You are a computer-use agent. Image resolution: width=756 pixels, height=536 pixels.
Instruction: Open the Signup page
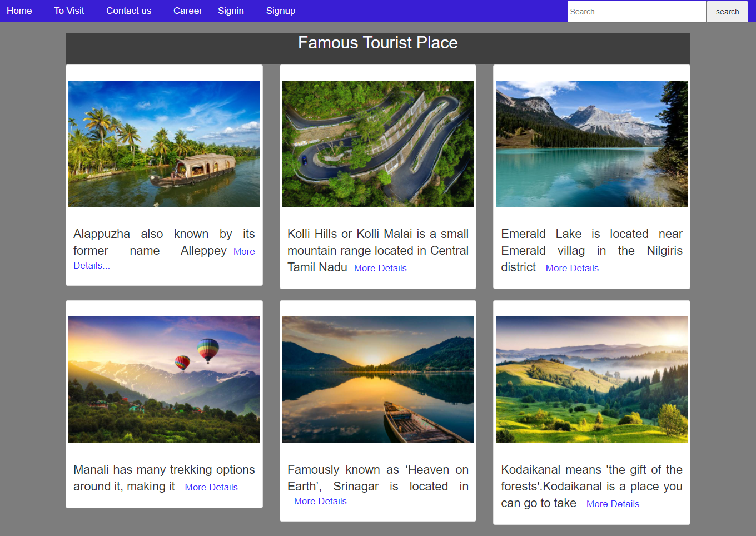(281, 11)
